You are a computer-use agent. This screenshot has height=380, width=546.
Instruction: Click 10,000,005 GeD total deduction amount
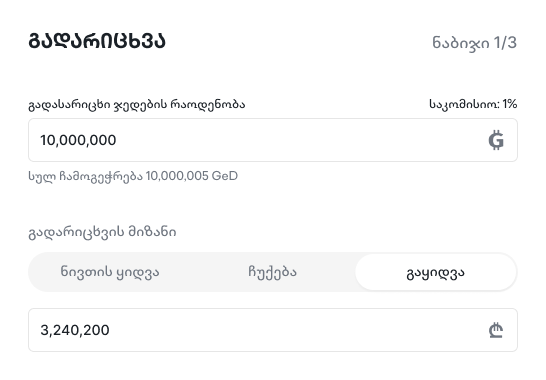[192, 176]
